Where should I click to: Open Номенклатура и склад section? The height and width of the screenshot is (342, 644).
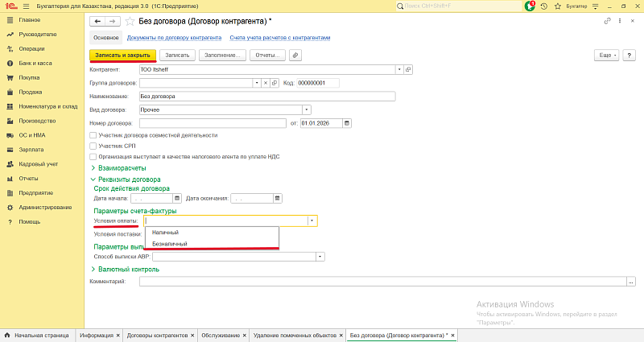[x=47, y=106]
